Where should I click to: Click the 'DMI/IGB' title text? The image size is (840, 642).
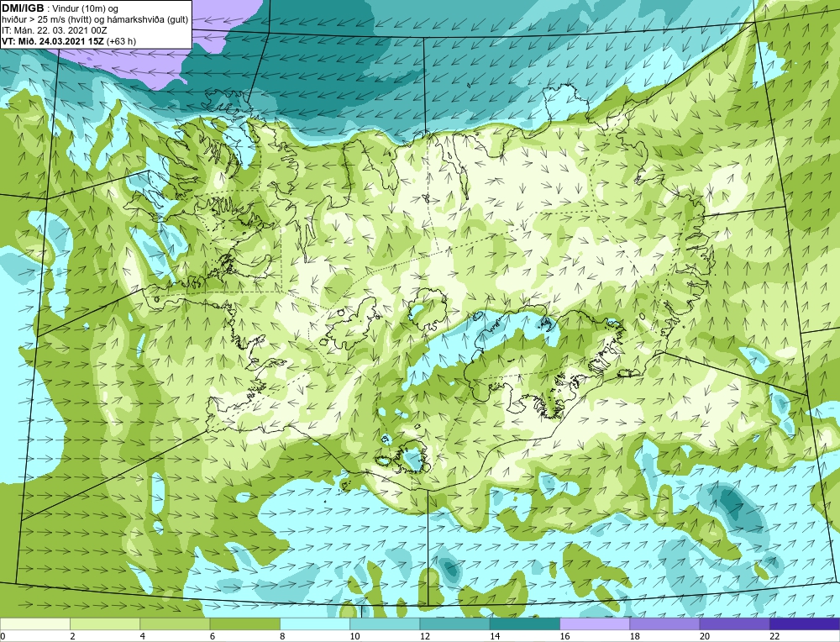[23, 8]
